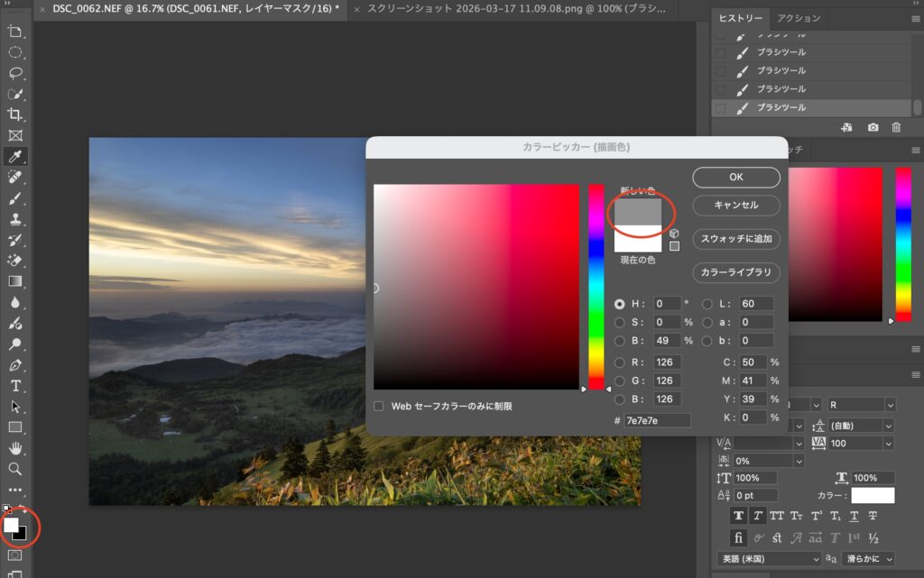
Task: Select the Lasso tool
Action: 15,73
